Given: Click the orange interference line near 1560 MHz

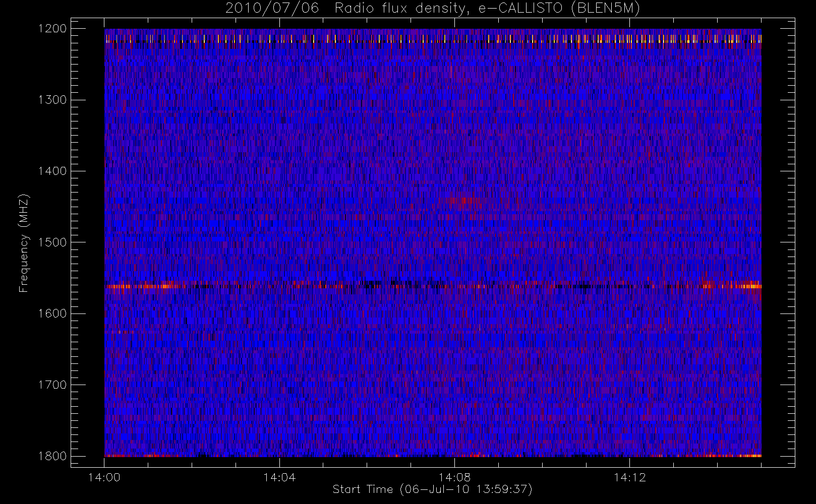Looking at the screenshot, I should tap(433, 286).
